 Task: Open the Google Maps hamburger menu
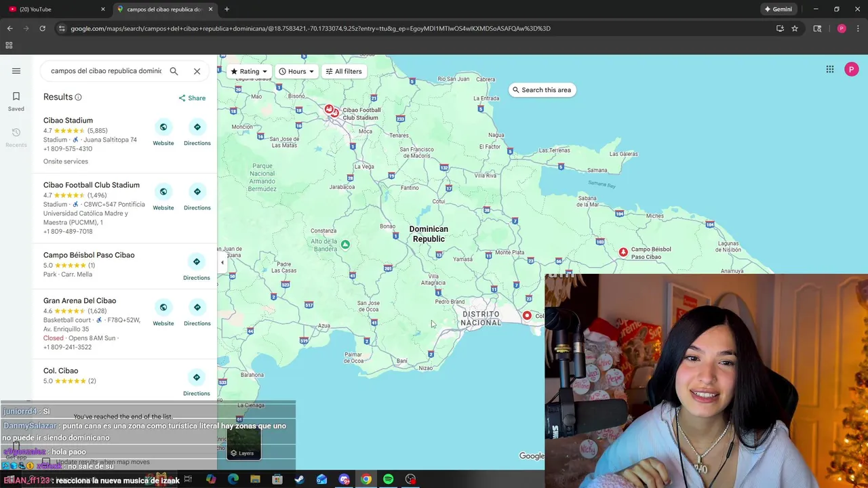coord(16,70)
